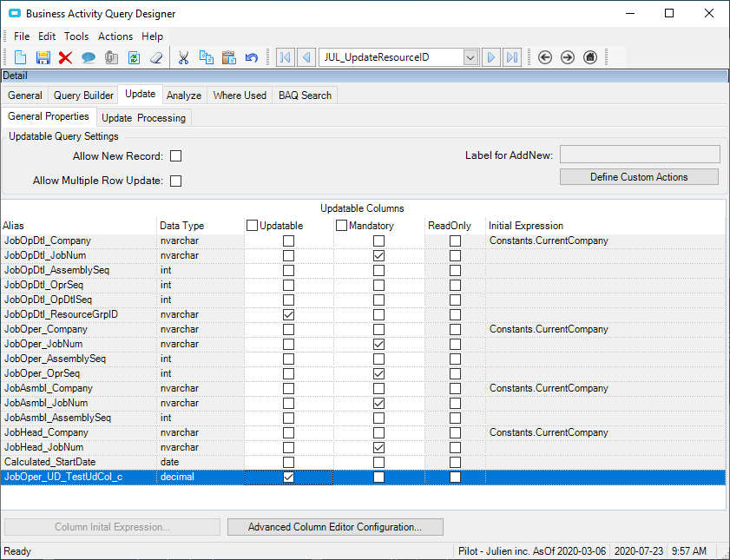Select the JobAsmbl_AssemblySeq row alias
The height and width of the screenshot is (560, 730).
tap(58, 418)
